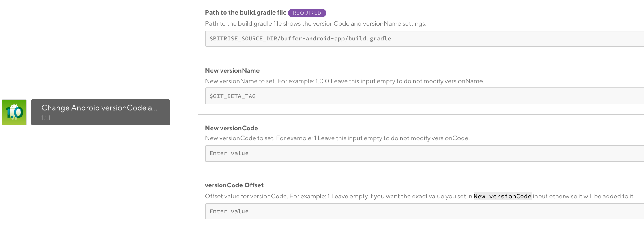This screenshot has width=644, height=225.
Task: Focus the build.gradle path input field
Action: (424, 39)
